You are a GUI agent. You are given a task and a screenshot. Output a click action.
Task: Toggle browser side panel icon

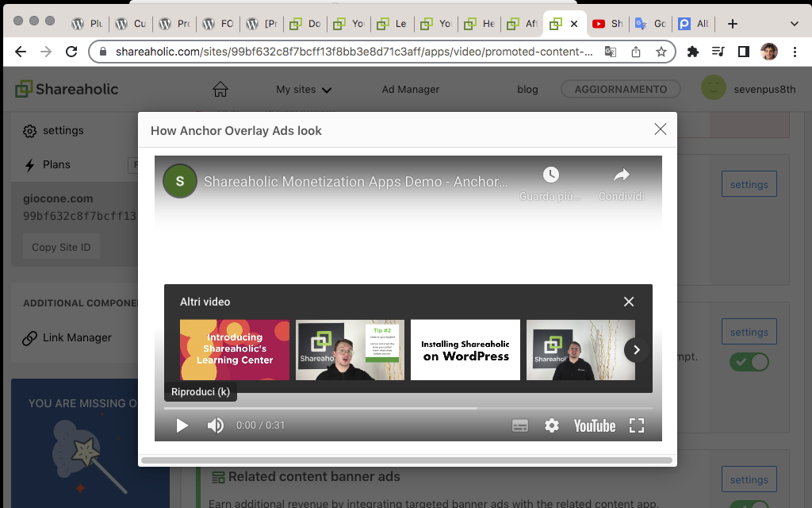743,52
